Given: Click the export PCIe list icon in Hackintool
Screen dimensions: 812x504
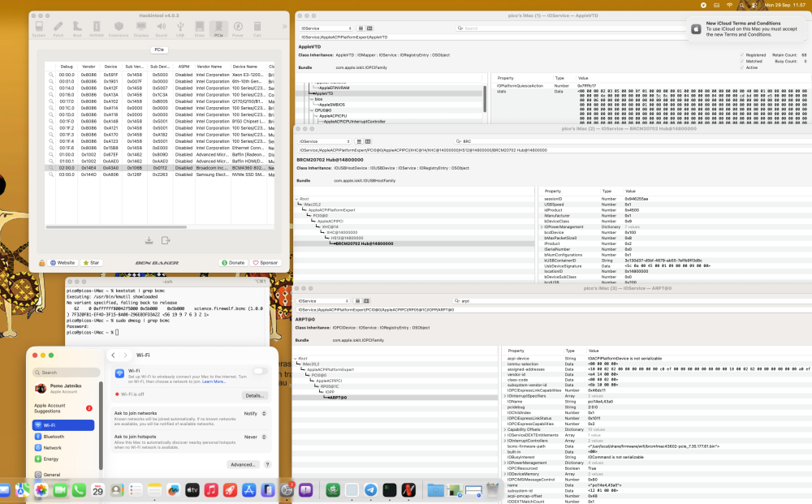Looking at the screenshot, I should pos(166,240).
